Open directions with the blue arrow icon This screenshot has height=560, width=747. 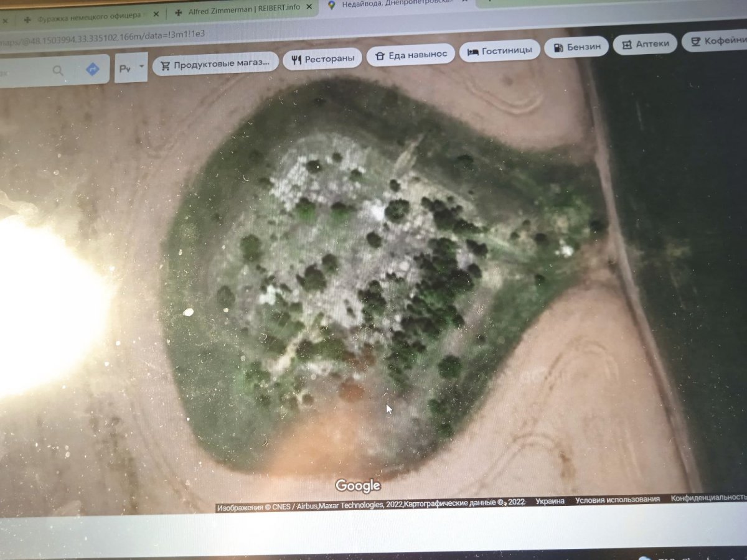coord(93,69)
